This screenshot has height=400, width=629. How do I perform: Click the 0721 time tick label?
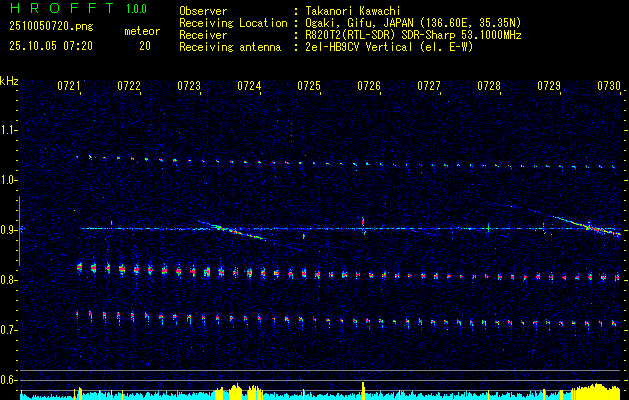[x=69, y=87]
